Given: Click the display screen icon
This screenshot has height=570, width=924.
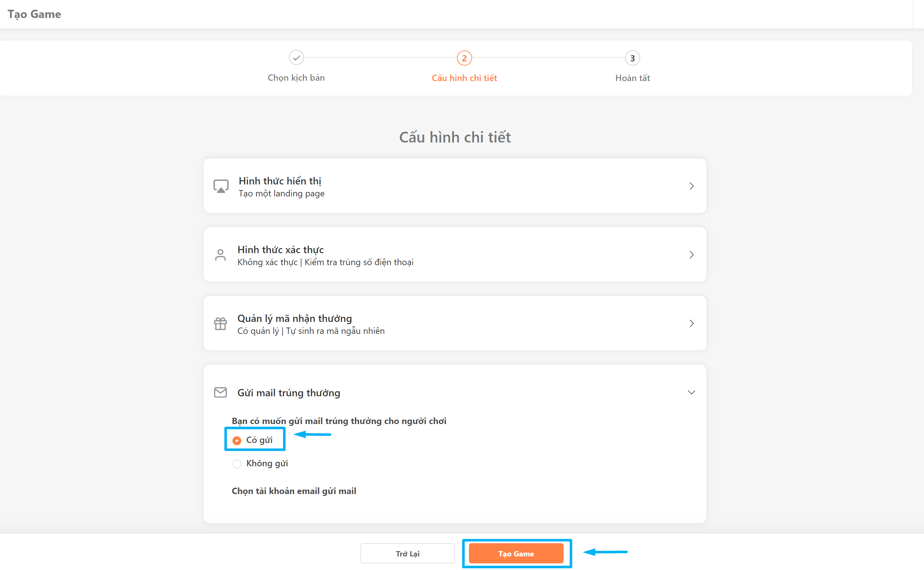Looking at the screenshot, I should tap(221, 186).
